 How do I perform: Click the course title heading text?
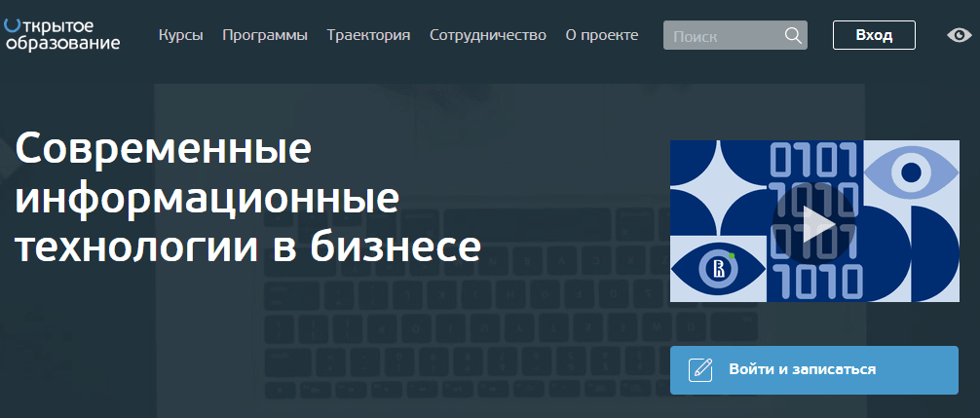coord(248,198)
